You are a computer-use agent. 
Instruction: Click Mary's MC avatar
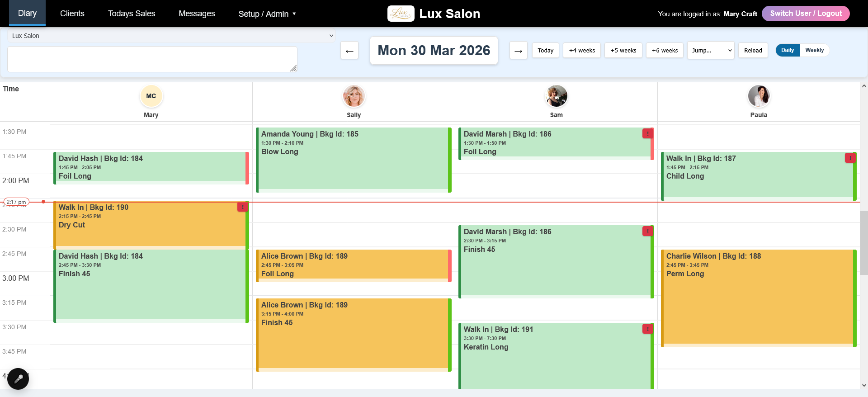(151, 96)
